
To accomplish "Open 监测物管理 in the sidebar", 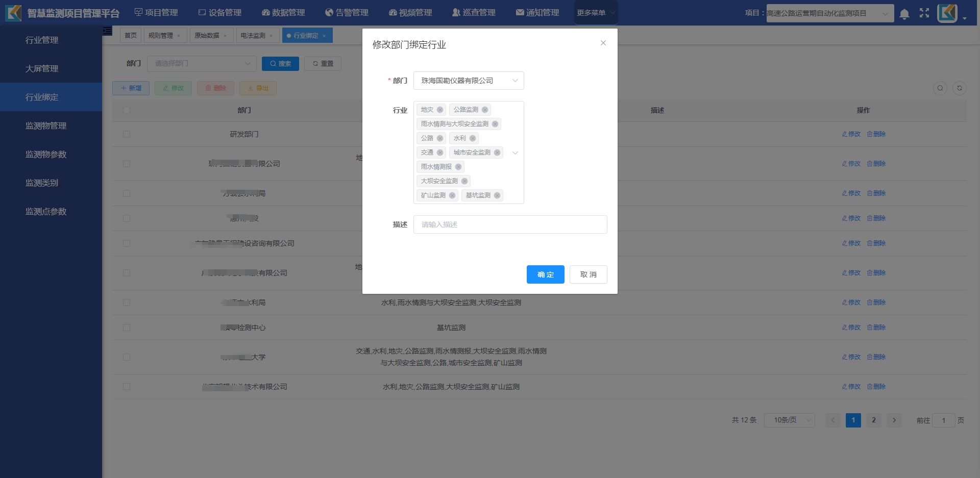I will click(46, 125).
